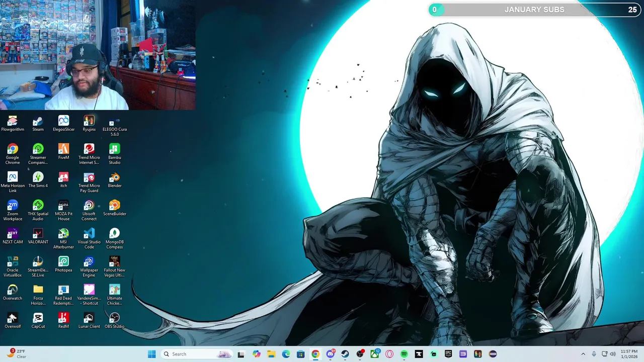
Task: Select the Ryujinx emulator desktop icon
Action: click(89, 124)
